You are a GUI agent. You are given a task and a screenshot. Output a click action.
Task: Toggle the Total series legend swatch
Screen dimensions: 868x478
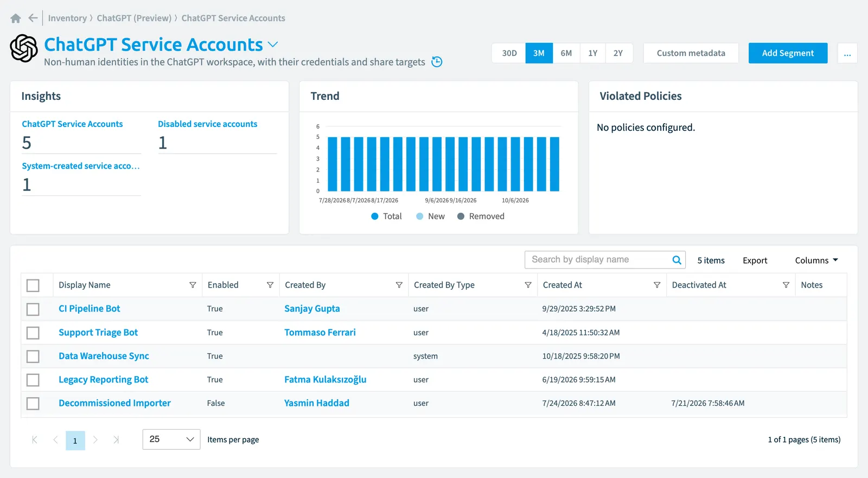click(374, 216)
